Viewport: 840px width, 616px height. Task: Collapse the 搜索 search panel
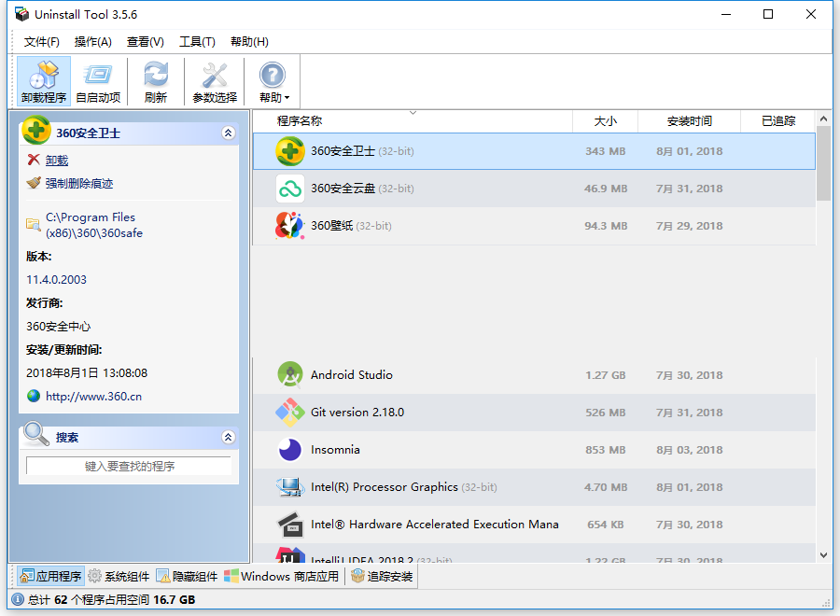229,436
